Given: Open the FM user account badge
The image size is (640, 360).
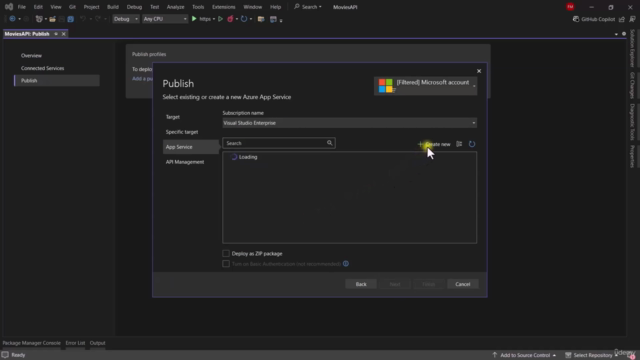Looking at the screenshot, I should 570,7.
